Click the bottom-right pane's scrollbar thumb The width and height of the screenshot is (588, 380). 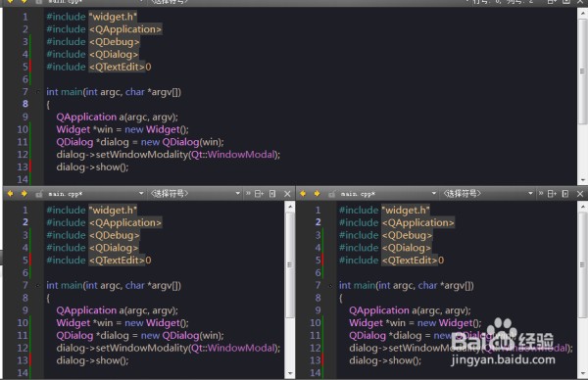point(582,265)
